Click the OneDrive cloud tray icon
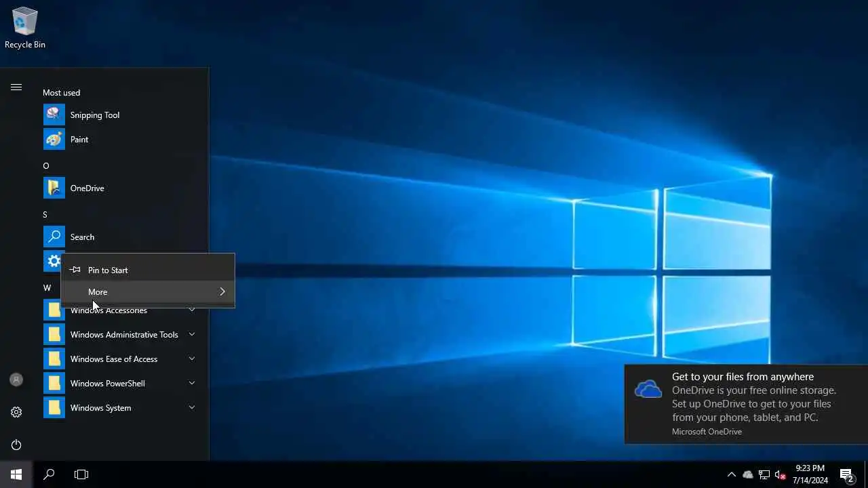This screenshot has width=868, height=488. 748,474
